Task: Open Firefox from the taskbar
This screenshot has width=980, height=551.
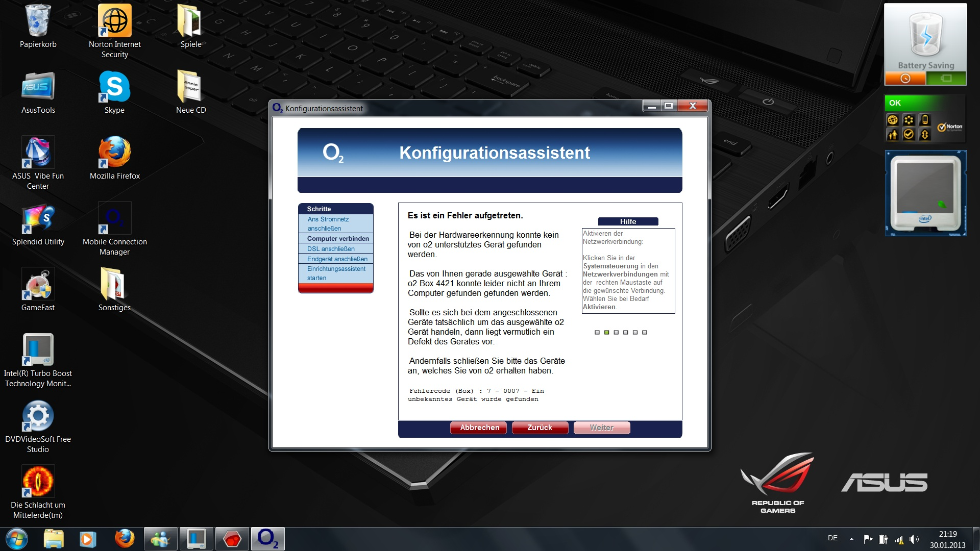Action: coord(124,539)
